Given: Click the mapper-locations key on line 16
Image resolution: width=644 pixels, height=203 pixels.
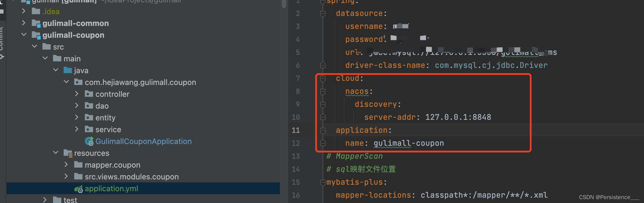Looking at the screenshot, I should 373,195.
